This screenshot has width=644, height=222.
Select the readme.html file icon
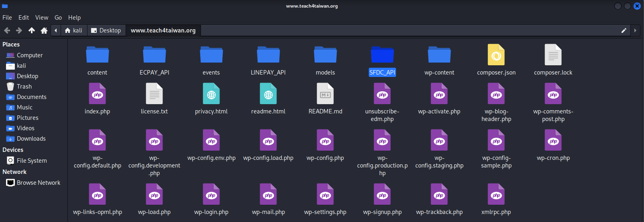pyautogui.click(x=268, y=94)
